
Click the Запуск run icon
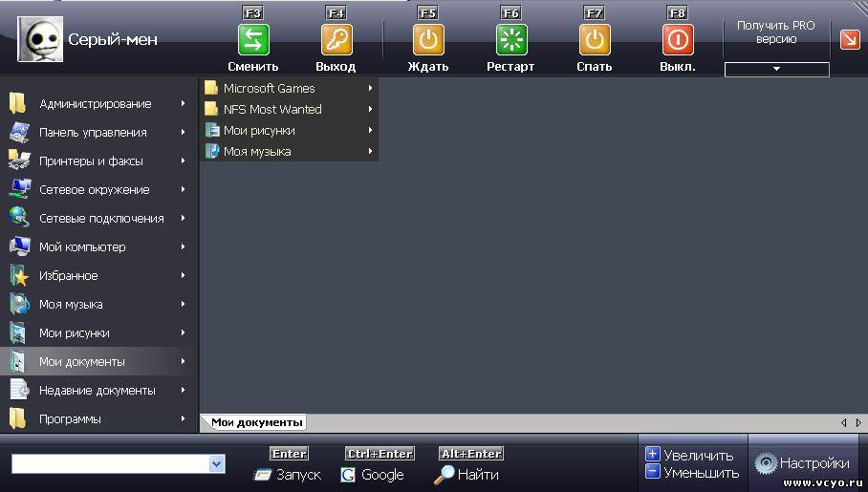262,475
